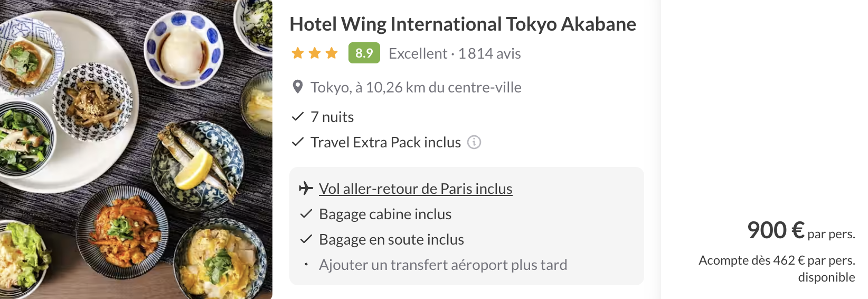Viewport: 868px width, 299px height.
Task: Click Tokyo, à 10,26 km du centre-ville
Action: coord(416,87)
